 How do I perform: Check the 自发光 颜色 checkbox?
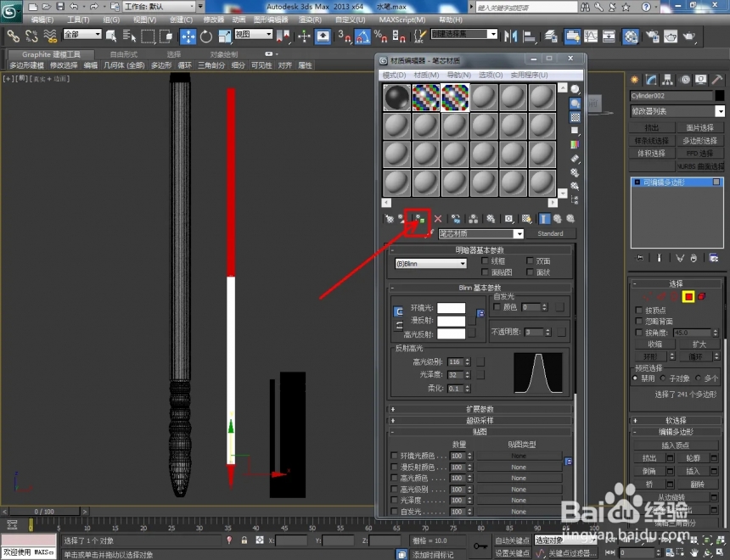(497, 307)
